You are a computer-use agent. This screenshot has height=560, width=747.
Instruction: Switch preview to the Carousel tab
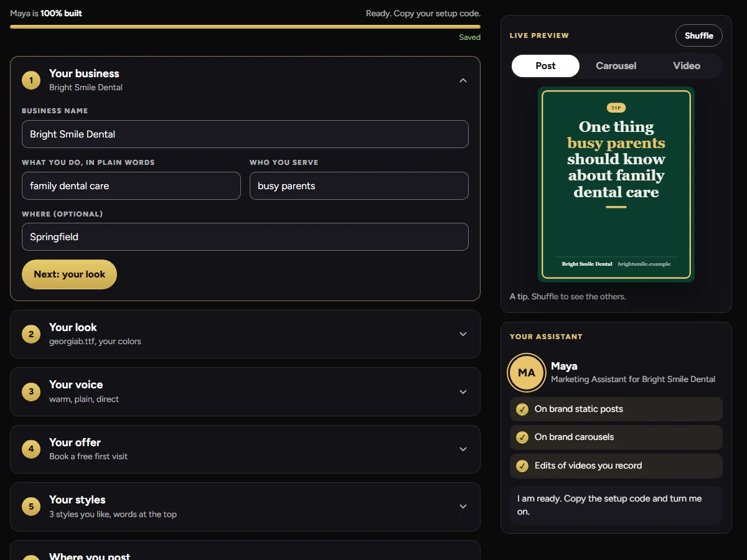pos(616,66)
